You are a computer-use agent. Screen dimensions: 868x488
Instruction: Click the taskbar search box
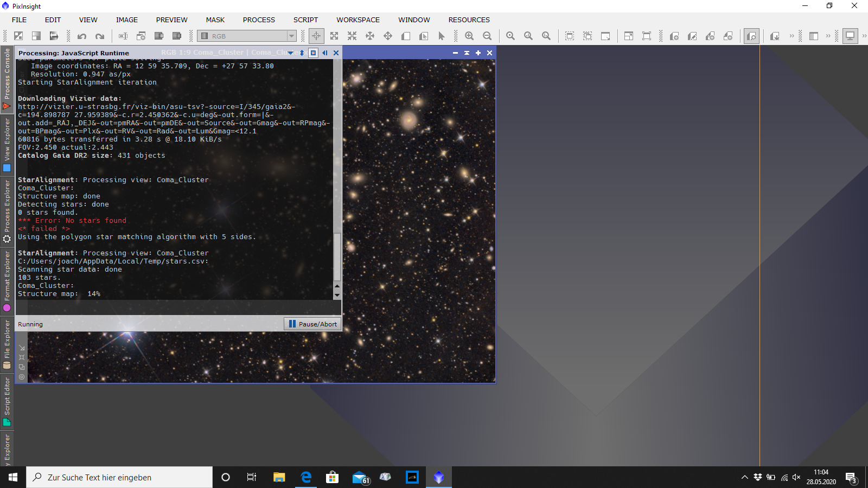tap(119, 477)
